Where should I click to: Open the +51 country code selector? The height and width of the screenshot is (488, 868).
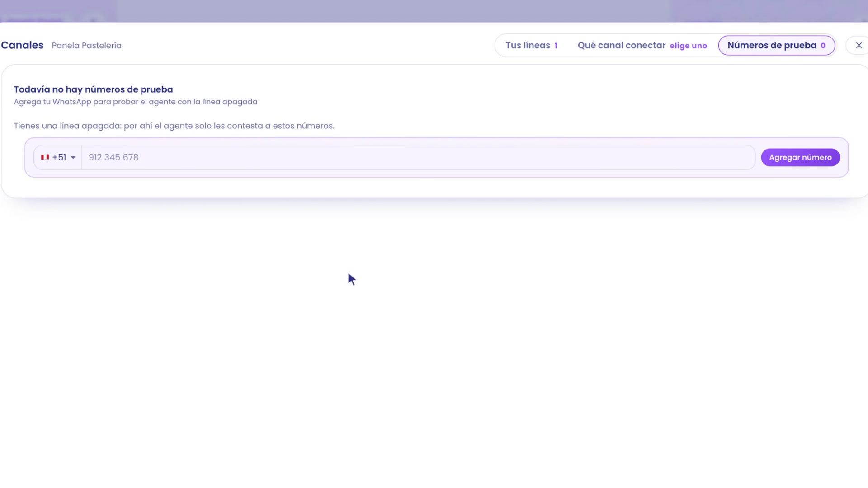pyautogui.click(x=58, y=157)
